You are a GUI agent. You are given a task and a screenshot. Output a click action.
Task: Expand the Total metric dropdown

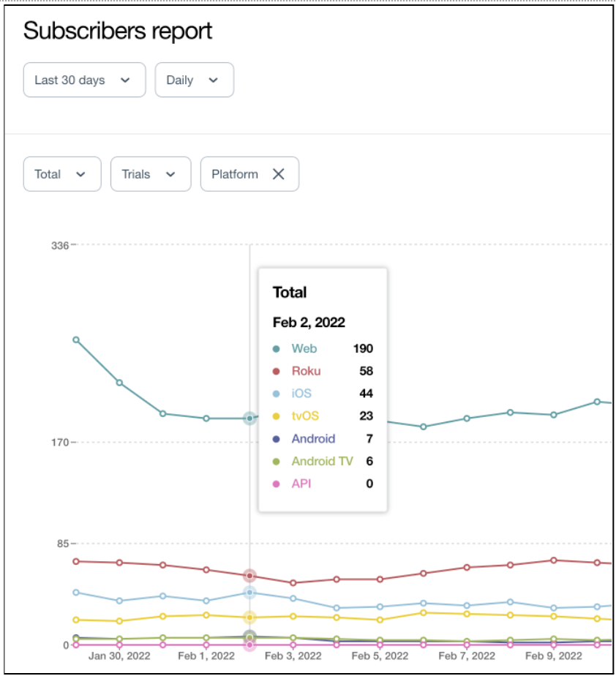(x=61, y=174)
